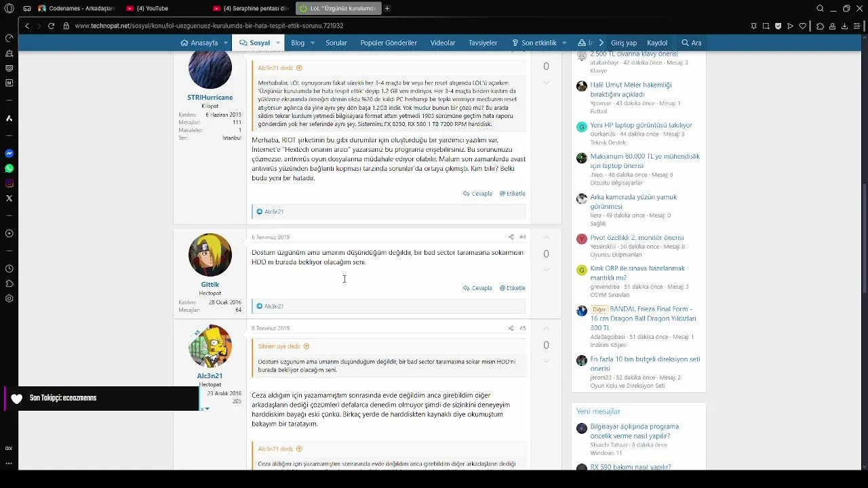Viewport: 868px width, 488px height.
Task: Open Messenger in the sidebar
Action: 9,153
